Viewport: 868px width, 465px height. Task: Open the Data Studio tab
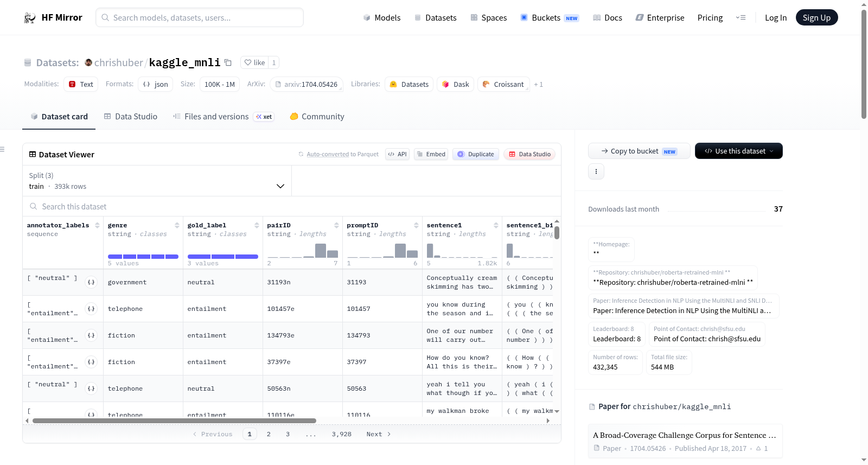[131, 116]
